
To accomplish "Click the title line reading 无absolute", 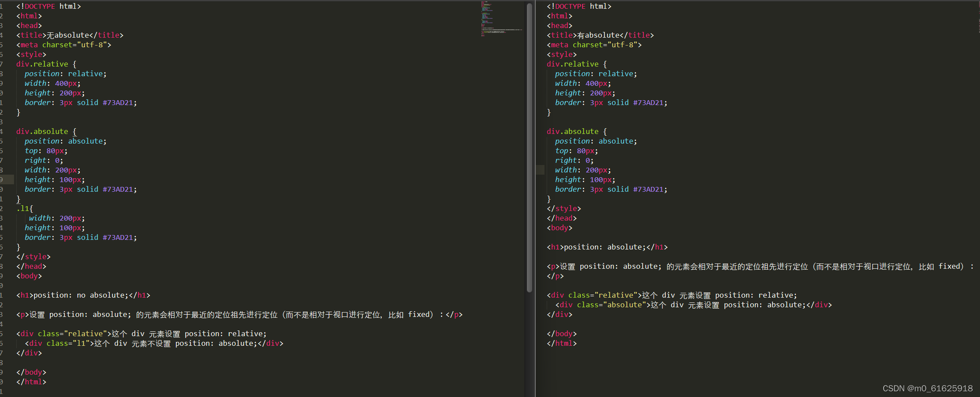I will [70, 35].
